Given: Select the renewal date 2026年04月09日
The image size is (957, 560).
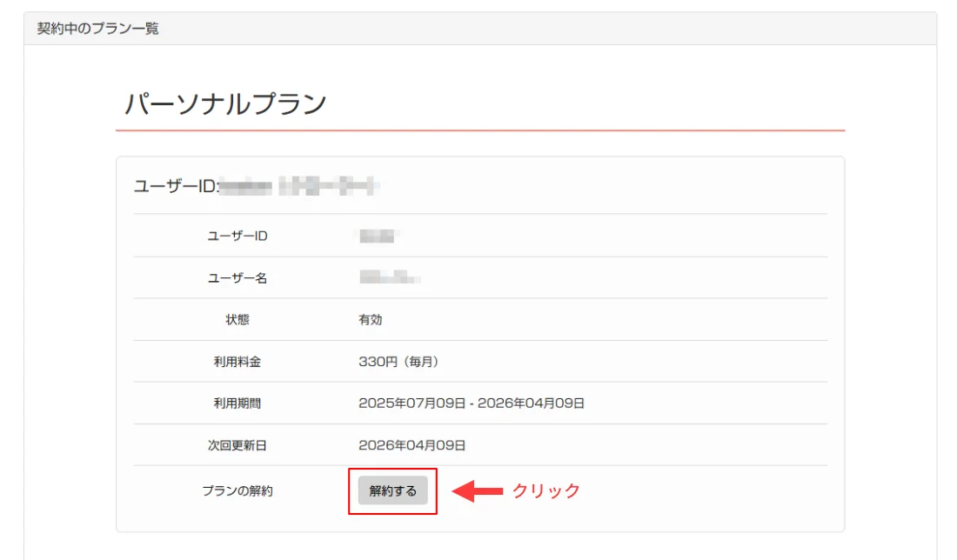Looking at the screenshot, I should (411, 445).
